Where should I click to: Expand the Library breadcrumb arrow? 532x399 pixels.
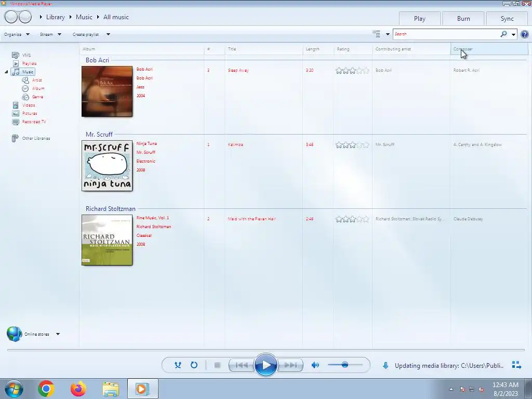[41, 17]
